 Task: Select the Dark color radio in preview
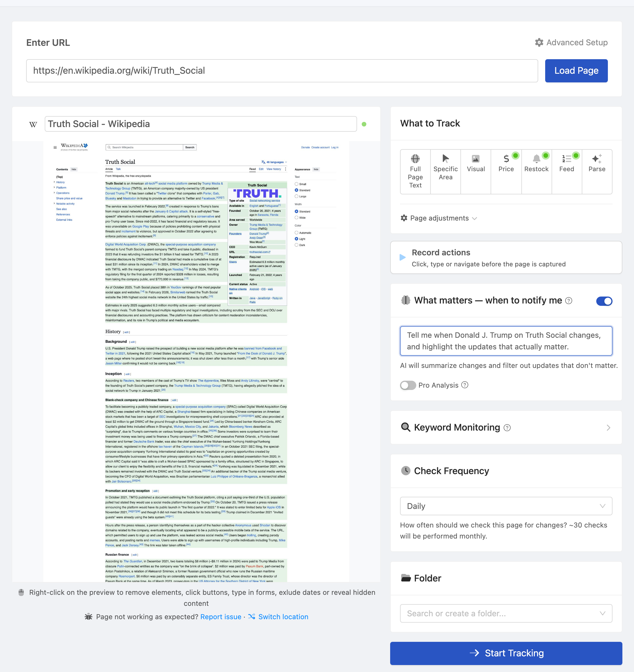click(297, 245)
